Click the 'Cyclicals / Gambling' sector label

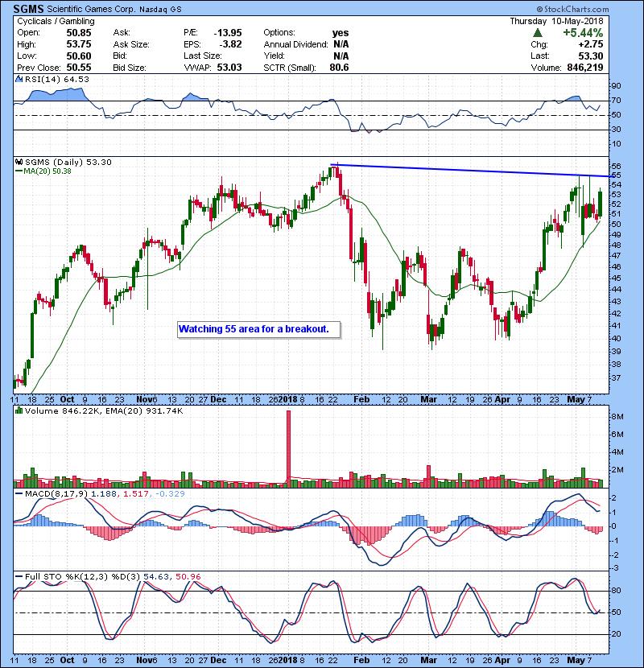pos(56,21)
